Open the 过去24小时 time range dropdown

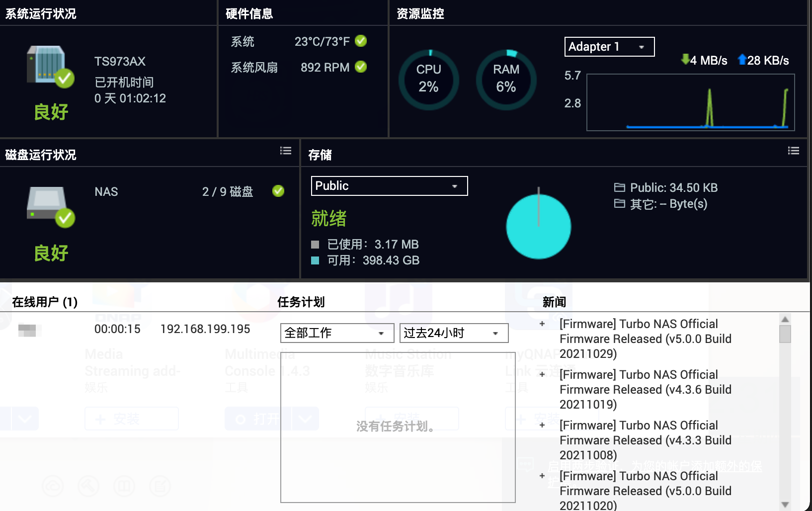(x=454, y=333)
